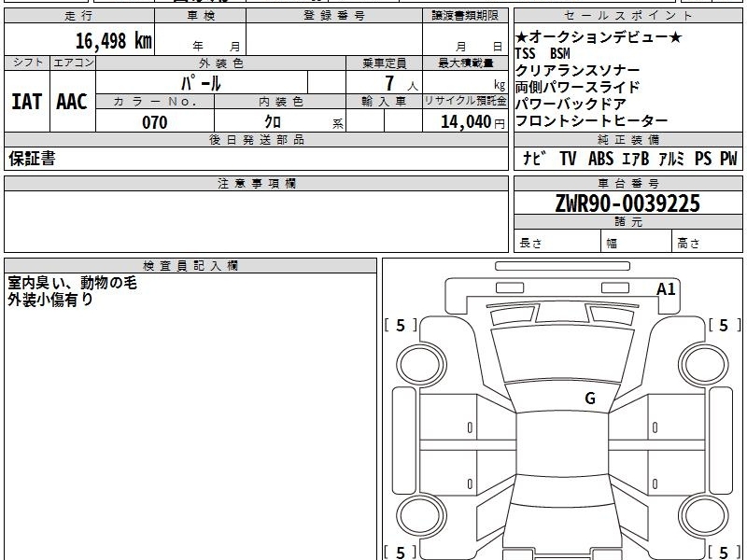The width and height of the screenshot is (747, 560).
Task: Click the 最大積載量 header
Action: [465, 63]
